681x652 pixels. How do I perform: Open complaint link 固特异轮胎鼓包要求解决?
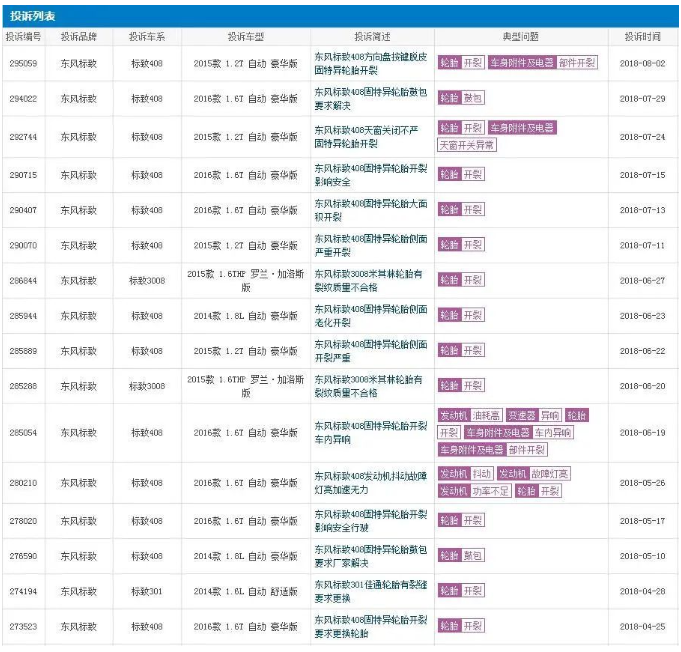(x=370, y=99)
